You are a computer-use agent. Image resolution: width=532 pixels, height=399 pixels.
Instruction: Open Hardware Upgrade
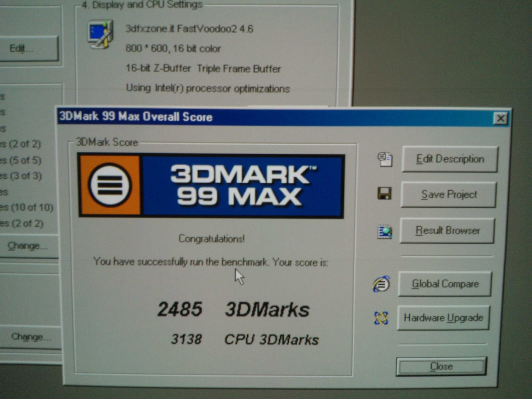(x=443, y=318)
